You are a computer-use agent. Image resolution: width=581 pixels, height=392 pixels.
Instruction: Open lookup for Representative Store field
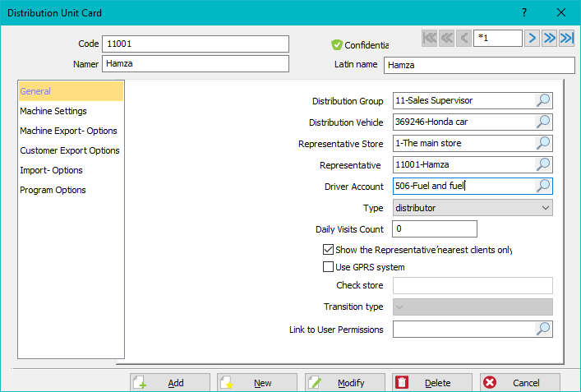coord(543,143)
